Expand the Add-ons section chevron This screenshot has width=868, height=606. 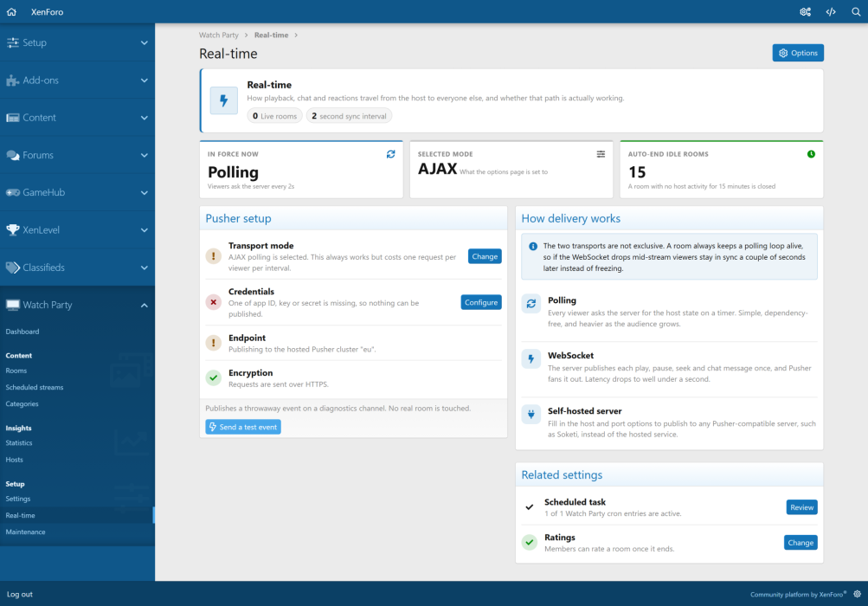pos(144,81)
